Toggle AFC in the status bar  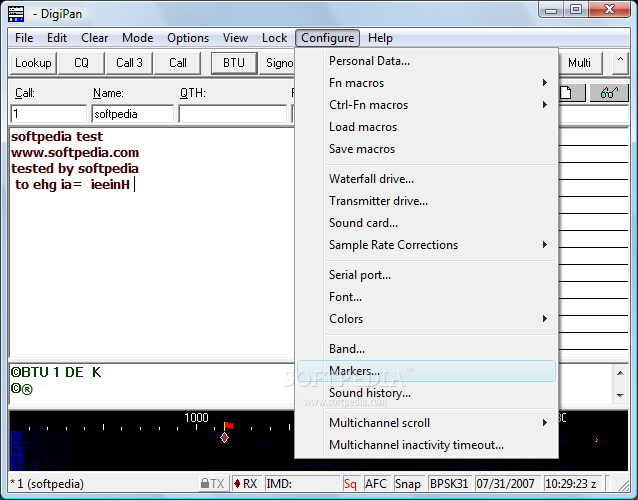tap(376, 484)
